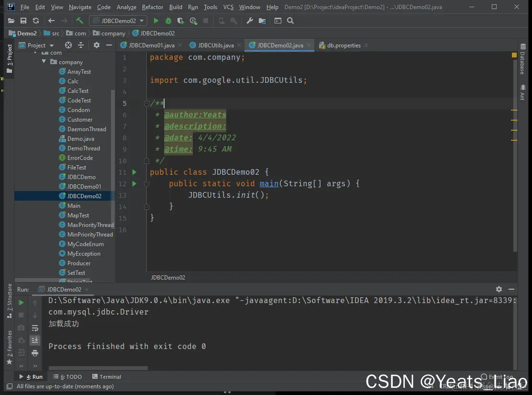Click run gutter arrow beside class JDBCDemo02

(134, 172)
